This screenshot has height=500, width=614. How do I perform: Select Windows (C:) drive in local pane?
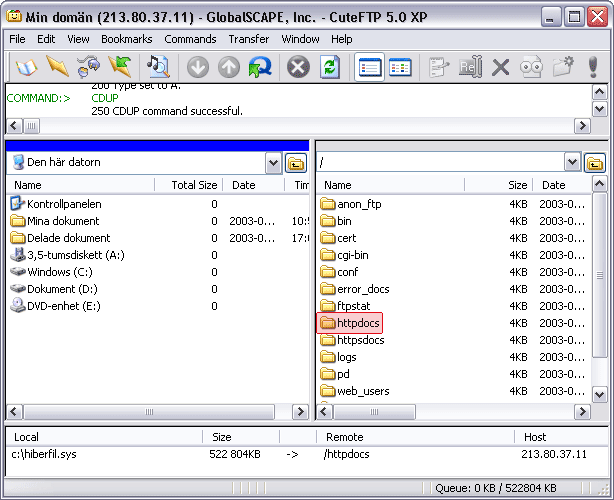[62, 272]
